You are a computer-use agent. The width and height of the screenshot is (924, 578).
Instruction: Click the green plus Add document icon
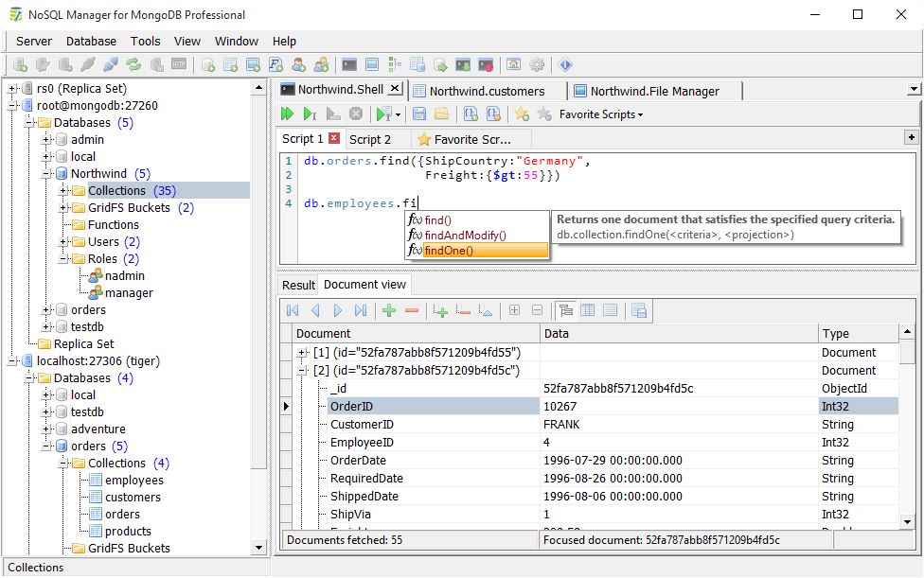(x=389, y=310)
